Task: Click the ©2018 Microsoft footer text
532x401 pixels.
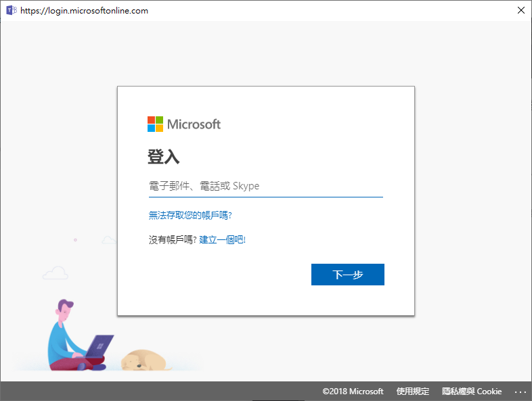Action: 353,391
